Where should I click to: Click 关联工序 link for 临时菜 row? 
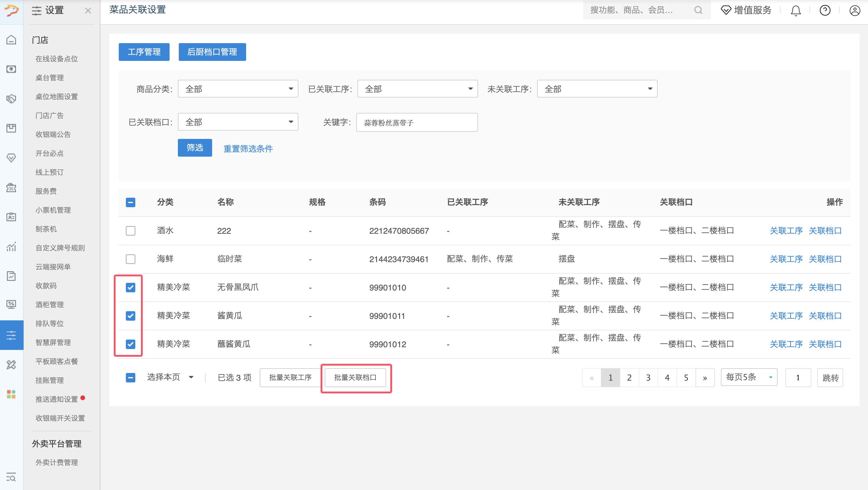pos(786,259)
